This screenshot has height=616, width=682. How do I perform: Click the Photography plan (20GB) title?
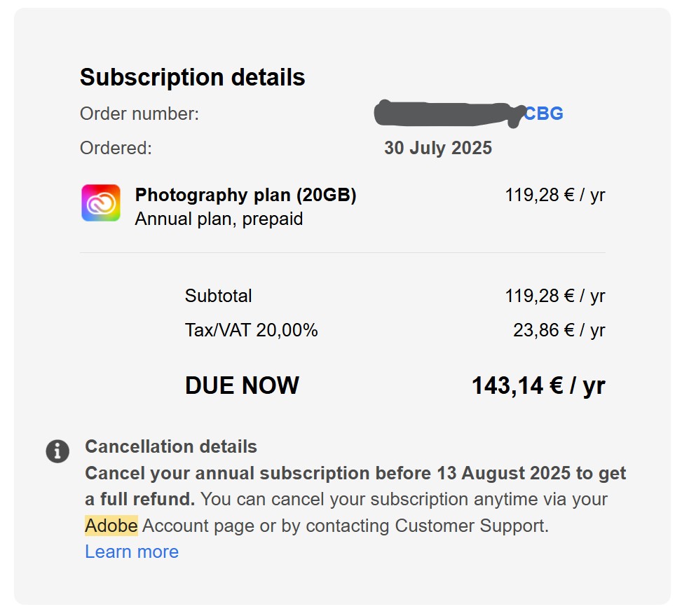245,195
